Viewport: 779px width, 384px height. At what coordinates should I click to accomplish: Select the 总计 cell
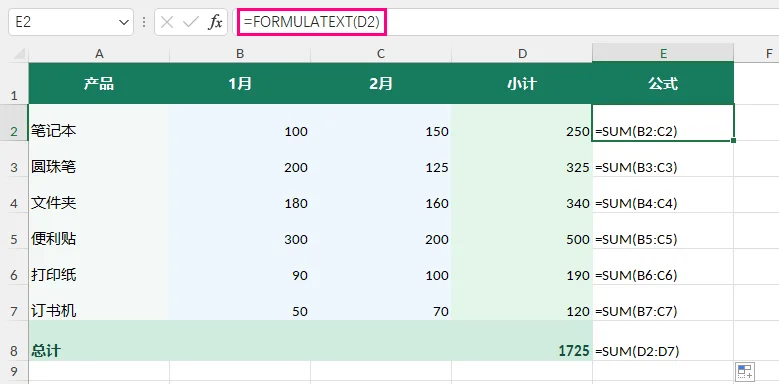(x=99, y=341)
